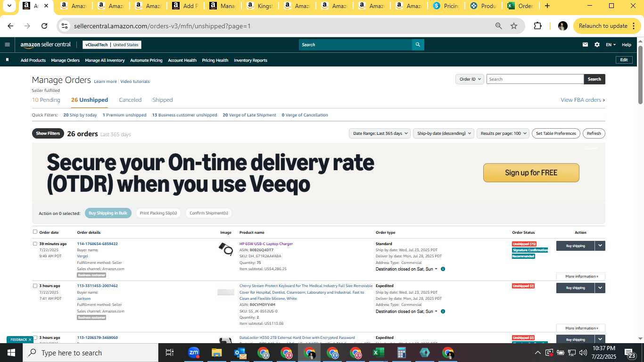This screenshot has height=362, width=644.
Task: Click the Refresh orders button
Action: pos(594,133)
